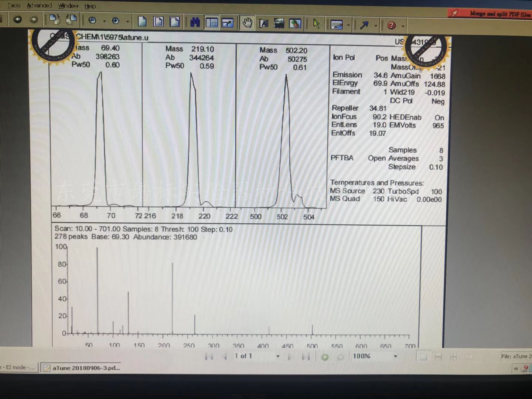The image size is (532, 399).
Task: Click the snapshot camera tool icon
Action: (279, 24)
